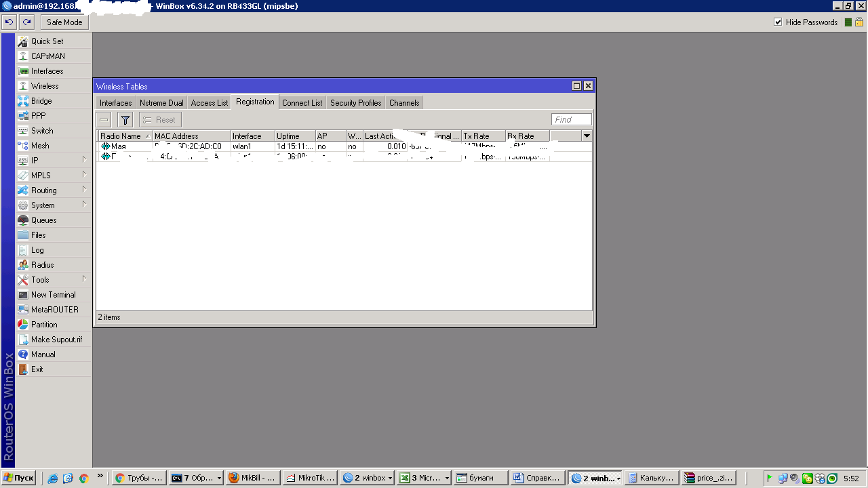Click into the Find search field
Viewport: 868px width, 488px height.
coord(571,120)
